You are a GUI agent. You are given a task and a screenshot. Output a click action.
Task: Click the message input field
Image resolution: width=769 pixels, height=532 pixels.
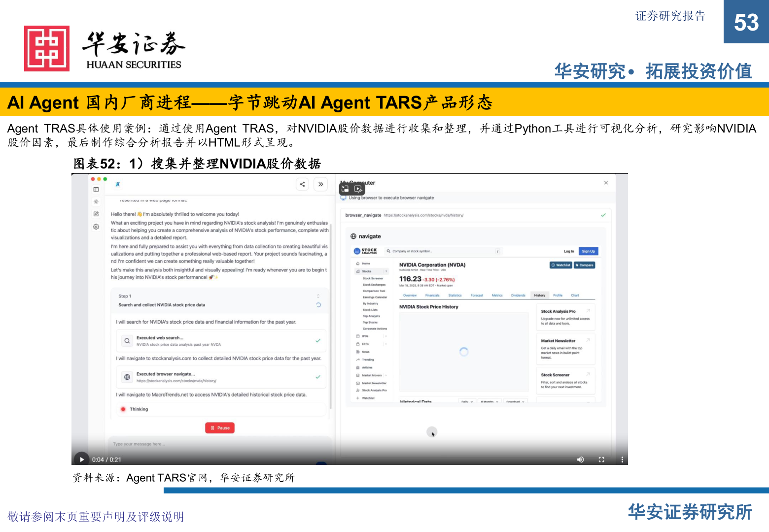tap(219, 444)
